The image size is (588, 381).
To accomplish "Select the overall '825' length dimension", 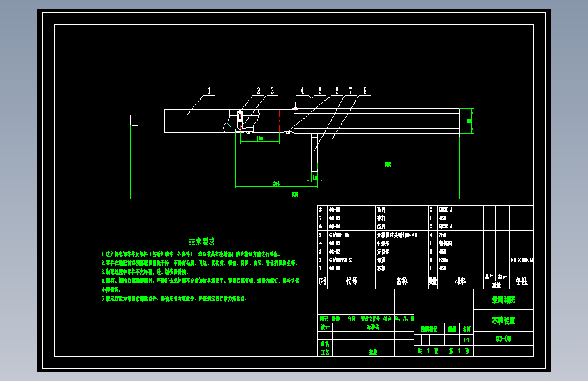I will (x=295, y=195).
